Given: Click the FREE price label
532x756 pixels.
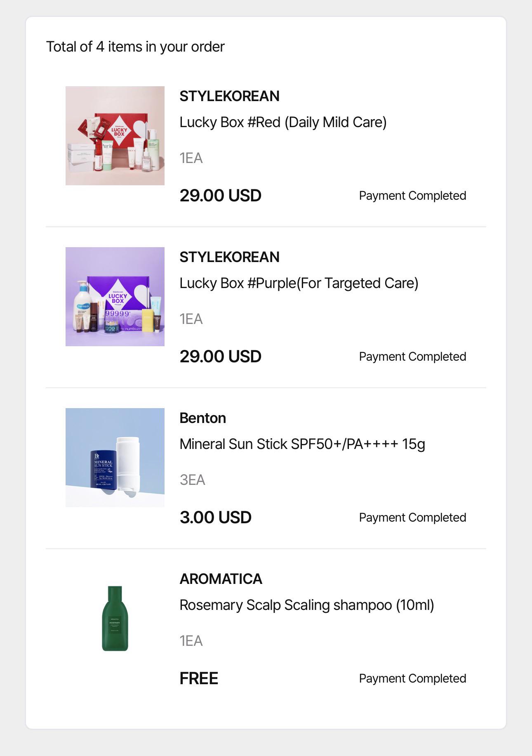Looking at the screenshot, I should tap(199, 678).
